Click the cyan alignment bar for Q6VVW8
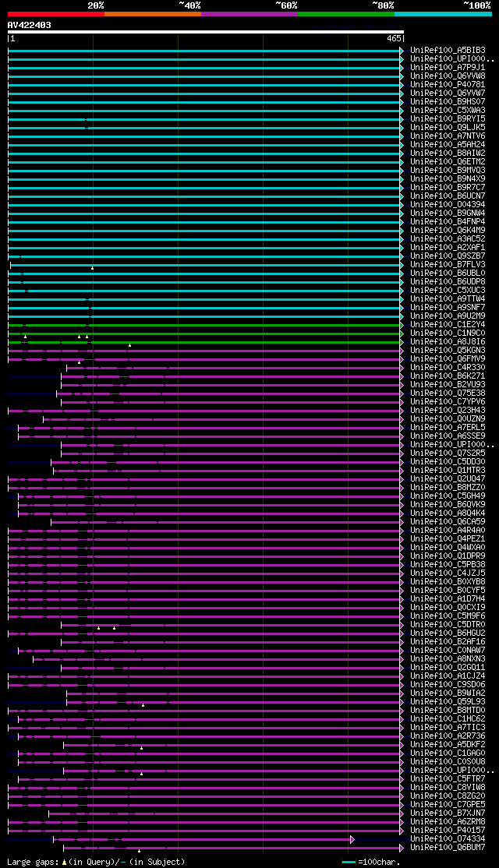 pyautogui.click(x=206, y=76)
